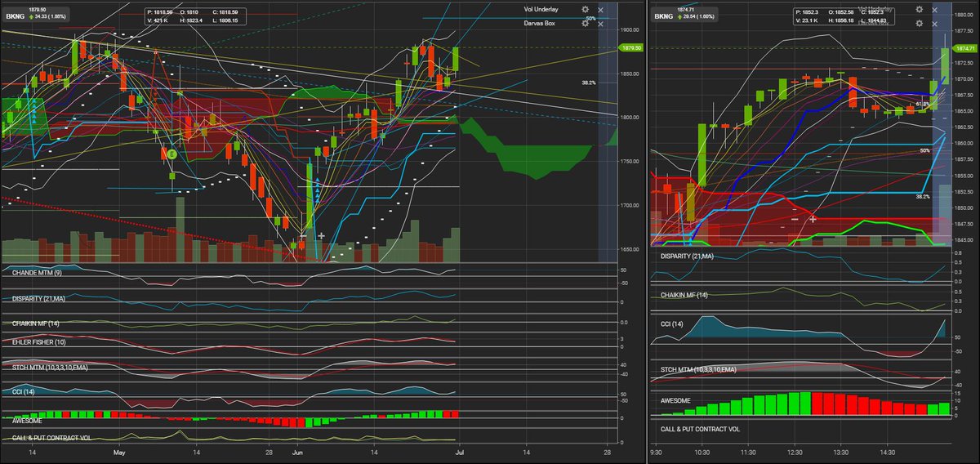This screenshot has height=464, width=980.
Task: Remove Darvas Box study with its X icon
Action: (x=601, y=24)
